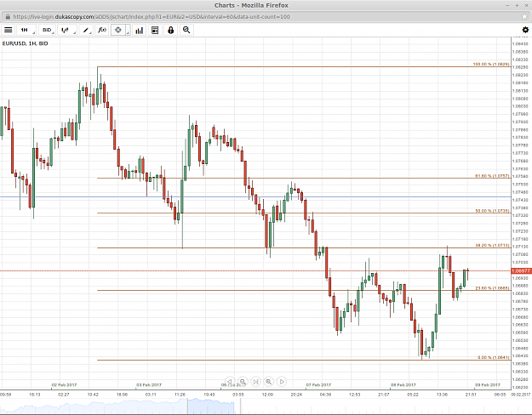
Task: Click the 07 Feb 2017 date label
Action: [318, 385]
